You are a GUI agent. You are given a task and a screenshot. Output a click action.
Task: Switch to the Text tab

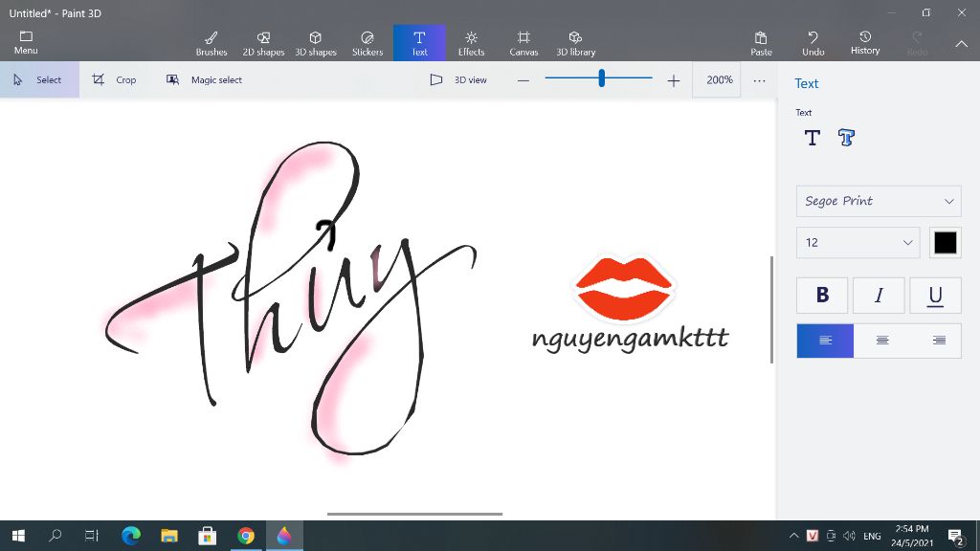419,43
